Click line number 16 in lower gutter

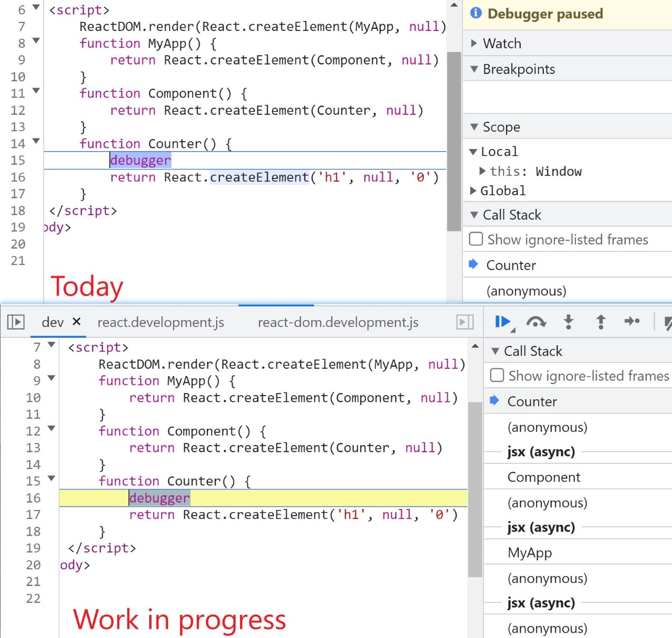click(33, 498)
